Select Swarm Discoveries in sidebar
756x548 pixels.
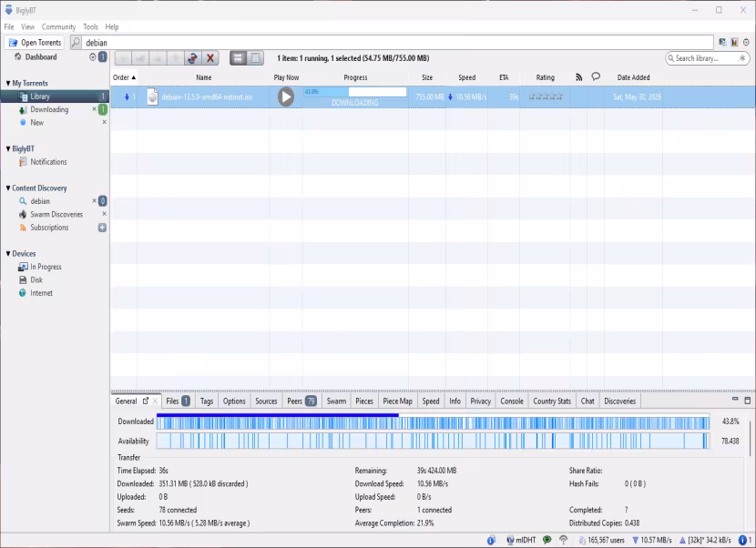pyautogui.click(x=56, y=215)
